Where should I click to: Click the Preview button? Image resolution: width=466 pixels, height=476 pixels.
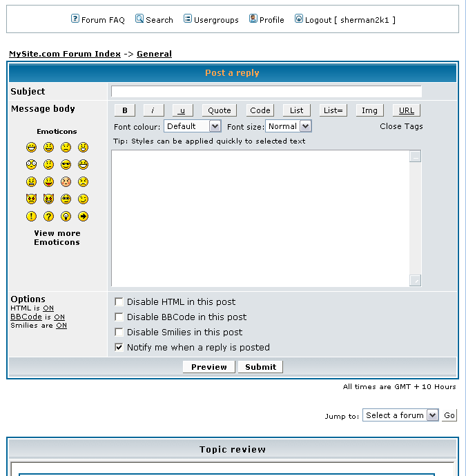pyautogui.click(x=209, y=367)
